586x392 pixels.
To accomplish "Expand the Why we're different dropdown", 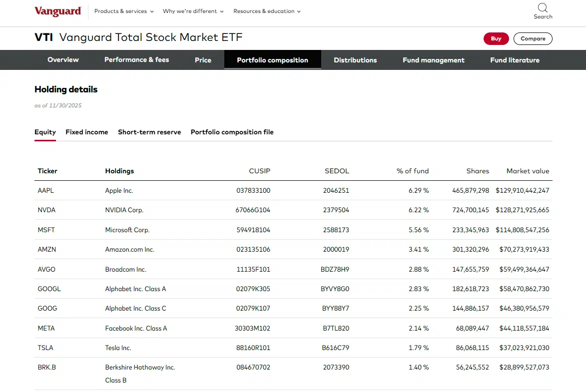I will pos(193,11).
